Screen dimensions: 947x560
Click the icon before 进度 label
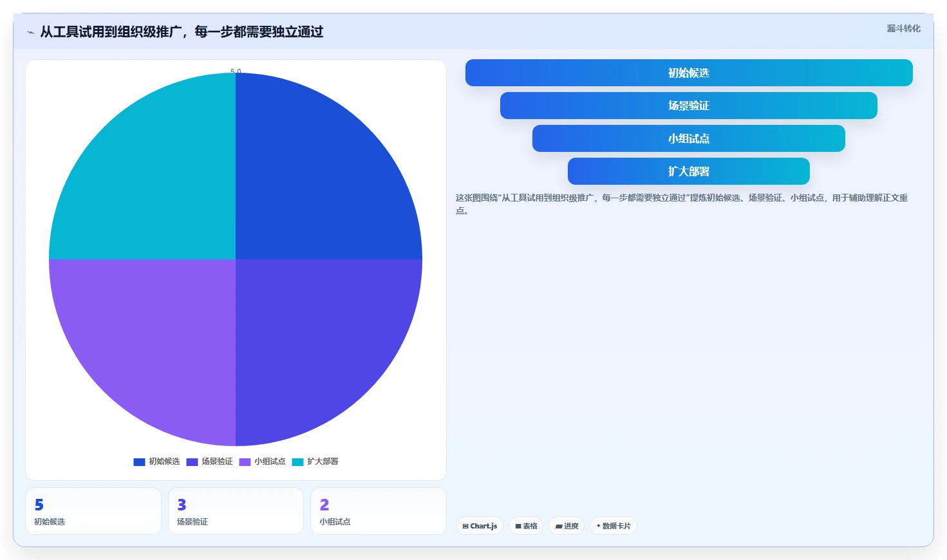(559, 527)
